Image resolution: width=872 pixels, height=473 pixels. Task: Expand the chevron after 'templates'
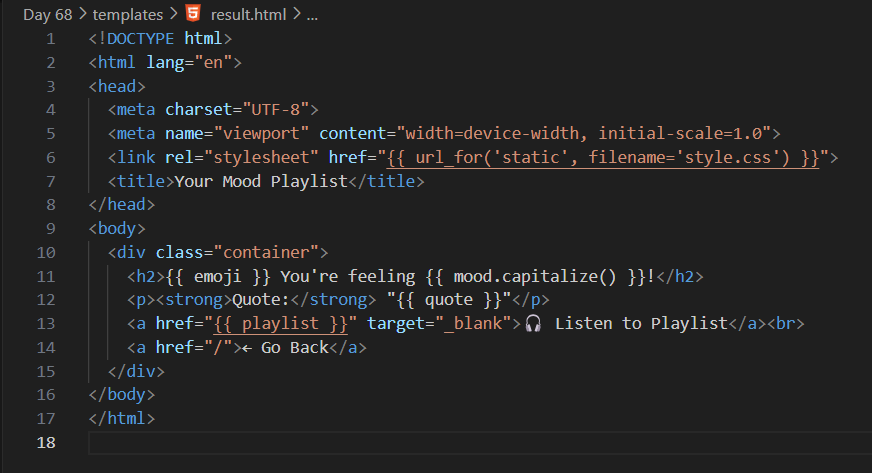click(174, 14)
